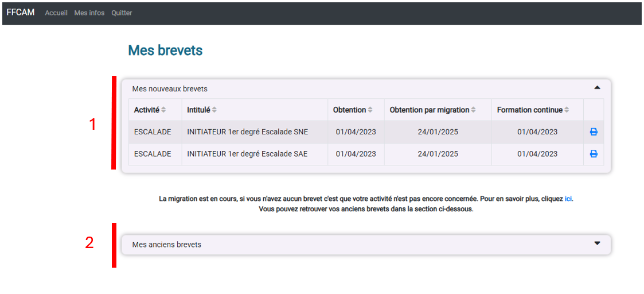Click the Formation continue column header text
This screenshot has height=294, width=644.
point(529,110)
